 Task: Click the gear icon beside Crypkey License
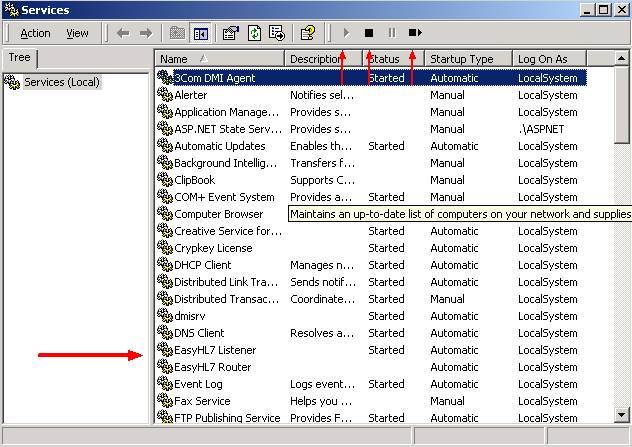(165, 247)
